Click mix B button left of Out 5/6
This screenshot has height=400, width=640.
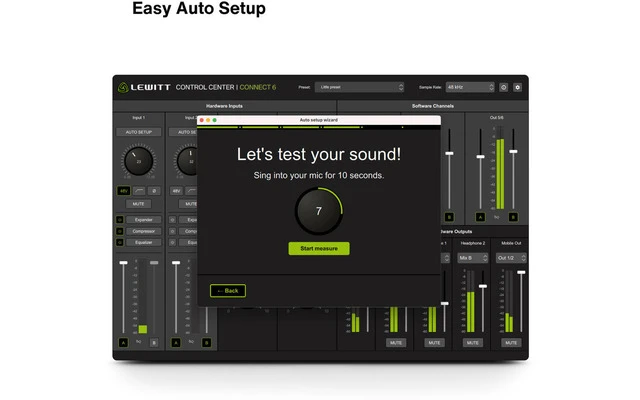pos(449,217)
